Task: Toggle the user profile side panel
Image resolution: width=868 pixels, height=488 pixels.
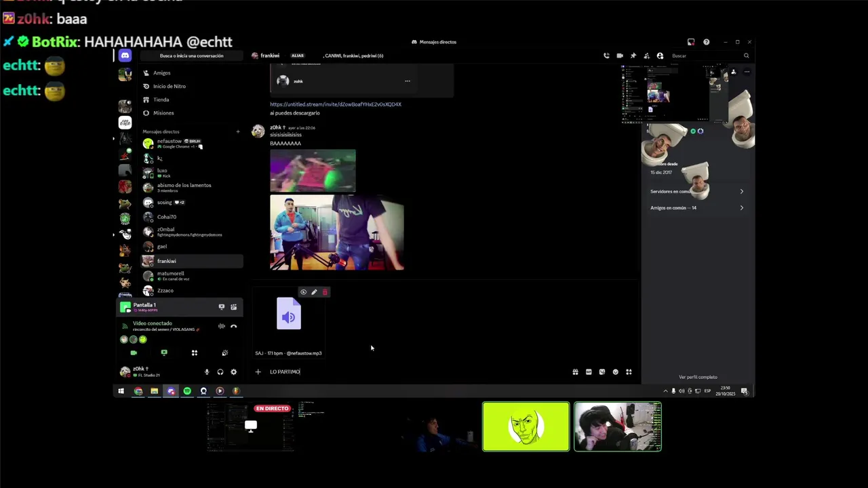Action: (660, 56)
